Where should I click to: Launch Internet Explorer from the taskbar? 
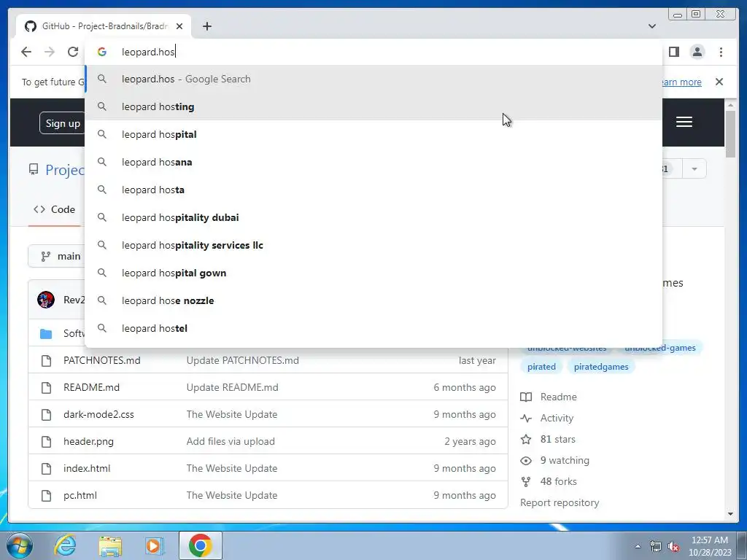click(x=65, y=545)
